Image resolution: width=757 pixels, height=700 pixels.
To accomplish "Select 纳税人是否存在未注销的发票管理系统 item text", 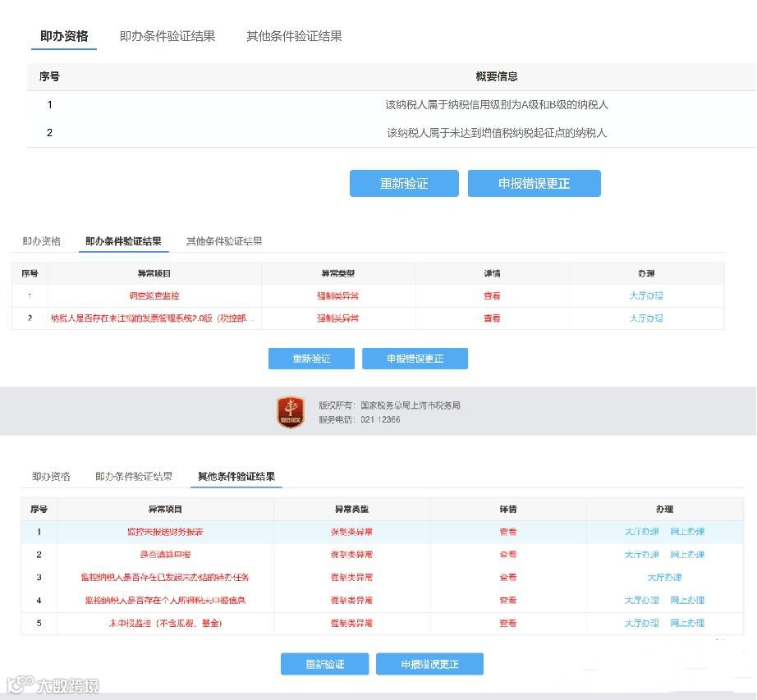I will click(x=152, y=318).
